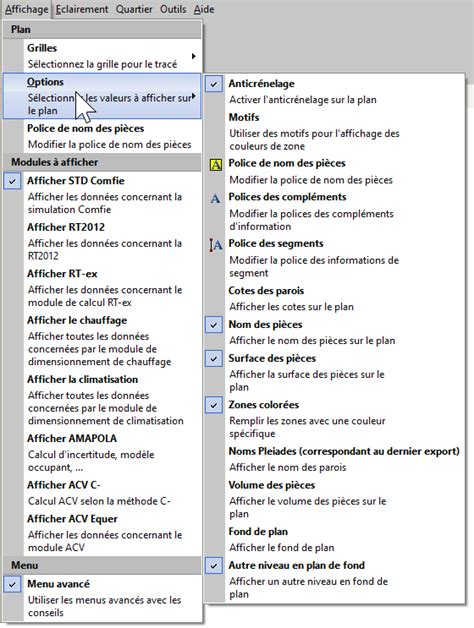
Task: Enable Afficher RT2012 module
Action: (102, 241)
